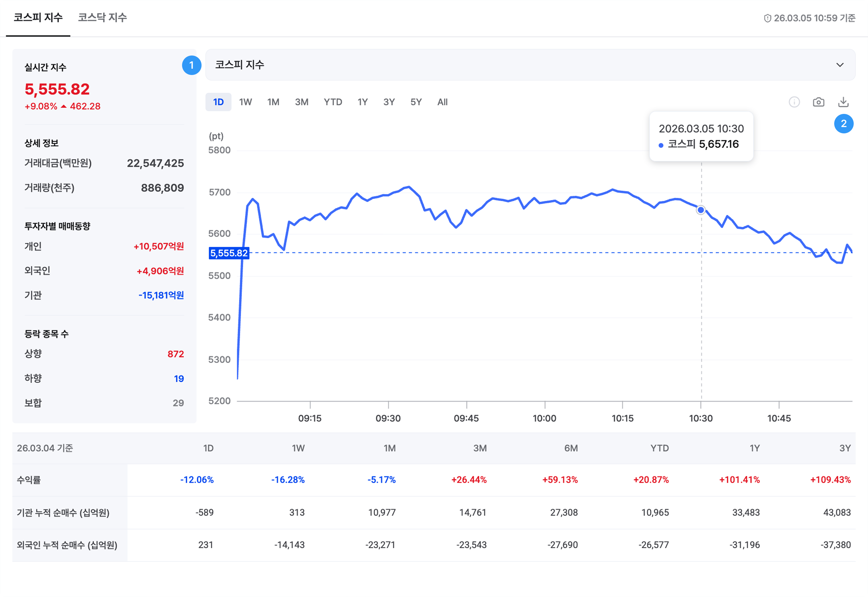The height and width of the screenshot is (597, 868).
Task: Switch chart range to 1W
Action: pyautogui.click(x=245, y=102)
